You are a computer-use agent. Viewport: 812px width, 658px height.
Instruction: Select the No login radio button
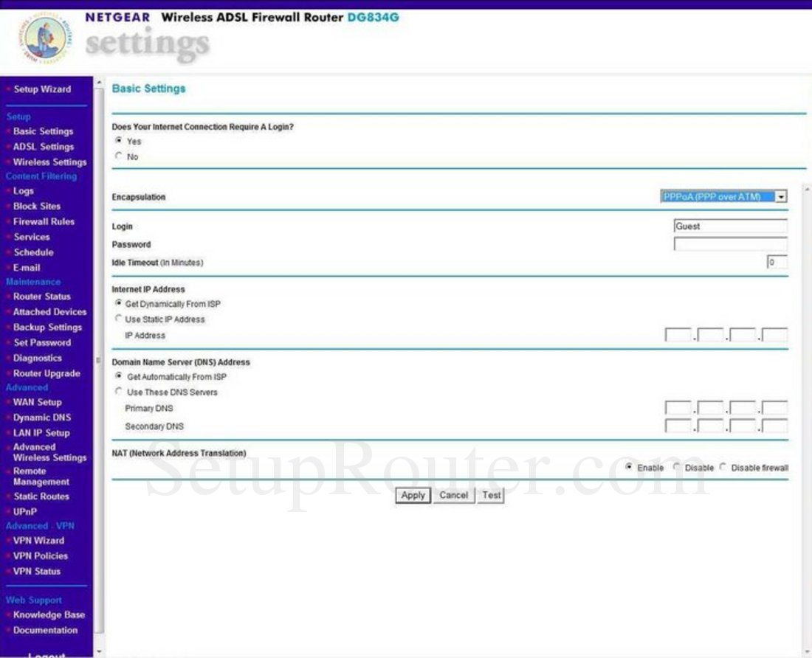[x=120, y=155]
